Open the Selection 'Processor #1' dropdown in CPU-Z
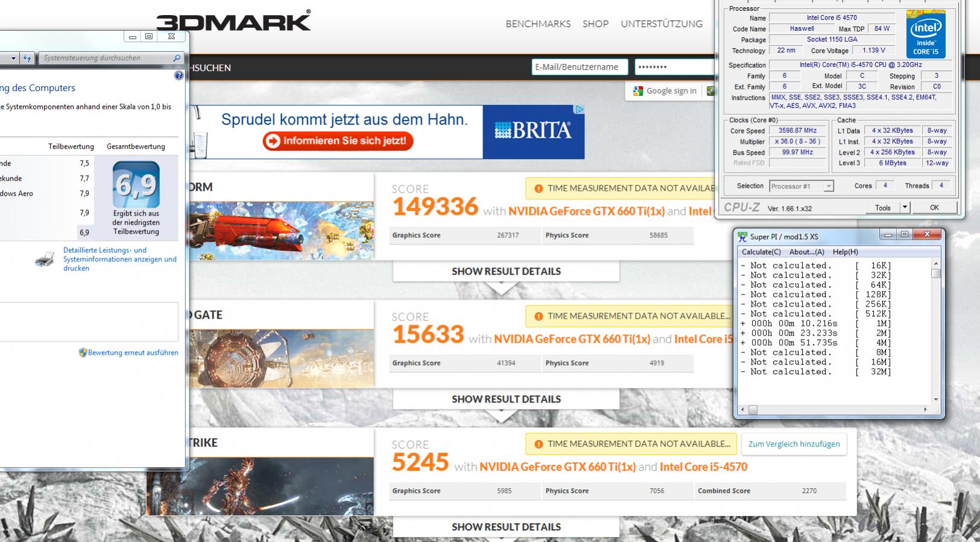Image resolution: width=980 pixels, height=542 pixels. pyautogui.click(x=801, y=187)
